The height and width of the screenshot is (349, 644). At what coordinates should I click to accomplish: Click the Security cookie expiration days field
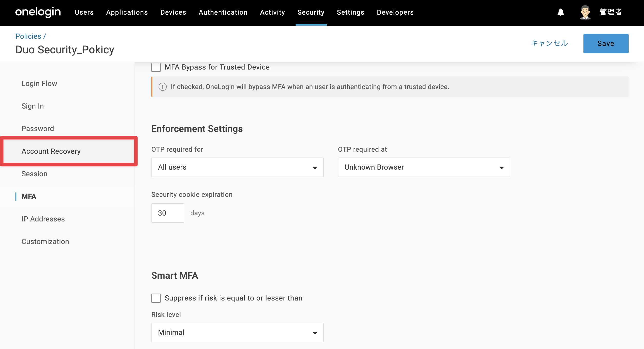click(168, 213)
